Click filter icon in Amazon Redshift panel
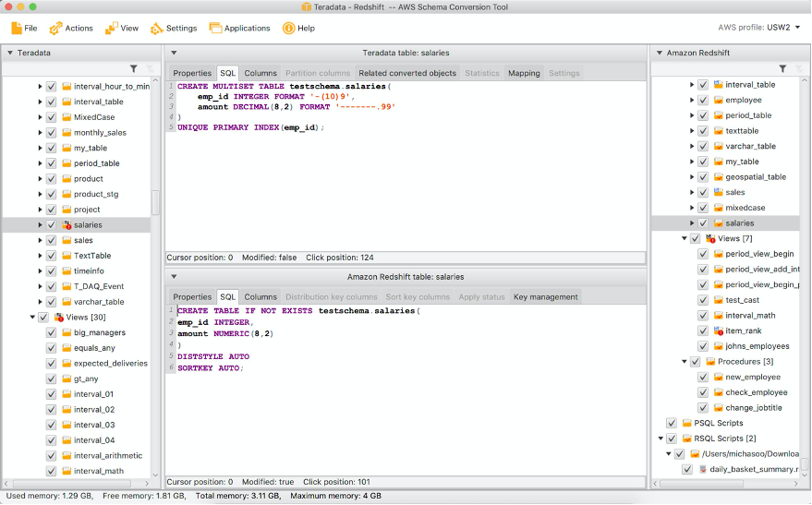The width and height of the screenshot is (812, 505). coord(782,68)
